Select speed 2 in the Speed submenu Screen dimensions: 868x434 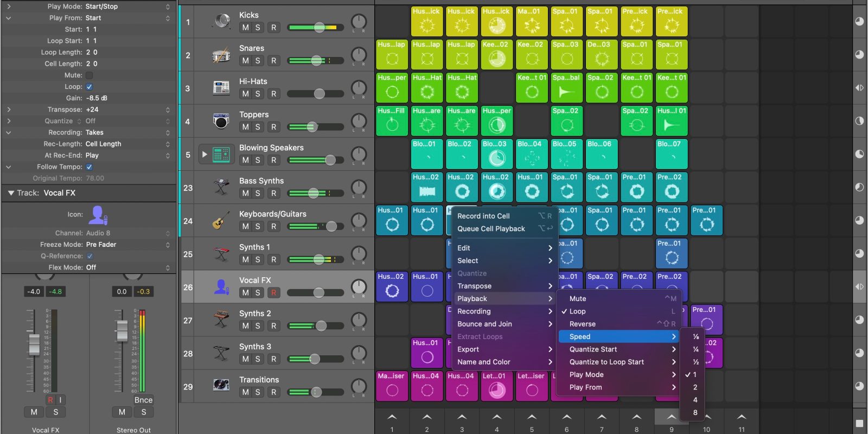695,387
